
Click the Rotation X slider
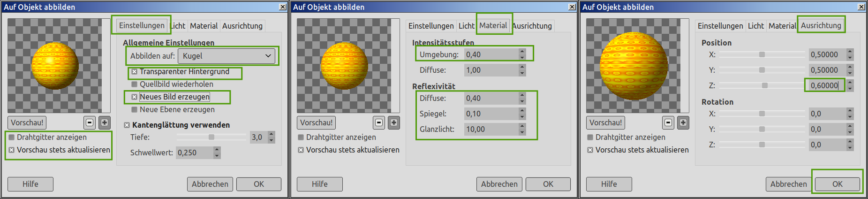[x=762, y=114]
